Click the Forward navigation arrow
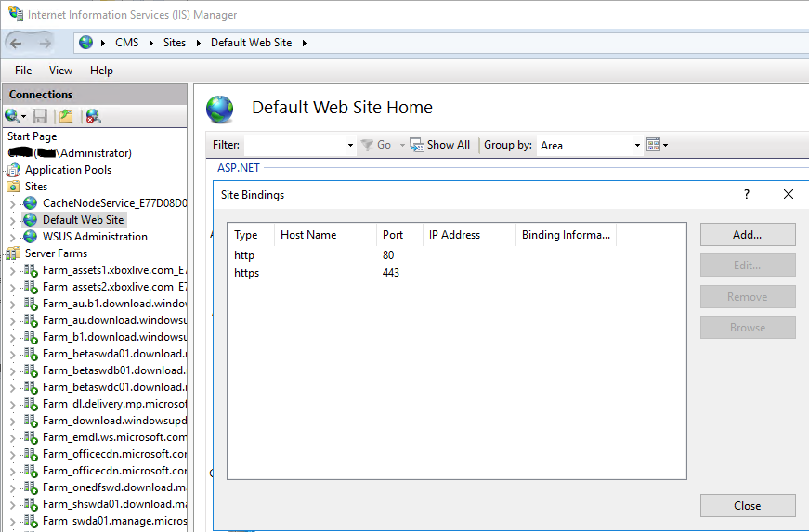Viewport: 809px width, 532px height. [46, 44]
